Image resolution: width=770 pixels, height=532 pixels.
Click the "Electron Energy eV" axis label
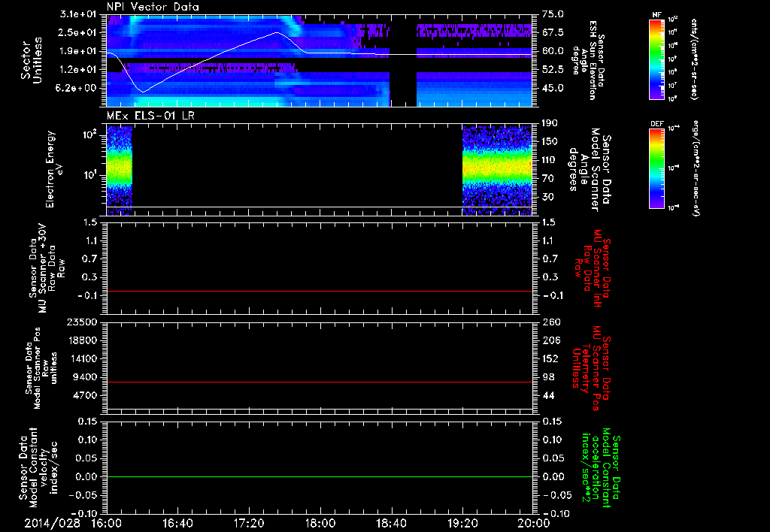point(54,169)
